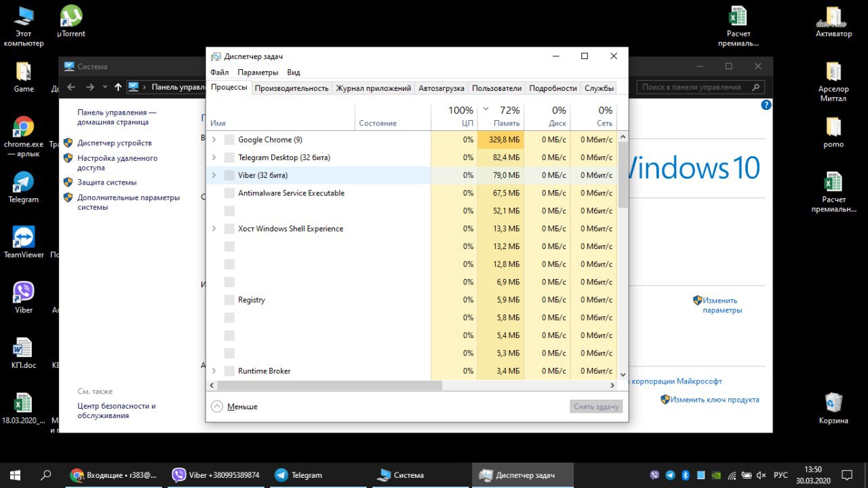This screenshot has height=488, width=868.
Task: Click Telegram icon in system tray
Action: (670, 475)
